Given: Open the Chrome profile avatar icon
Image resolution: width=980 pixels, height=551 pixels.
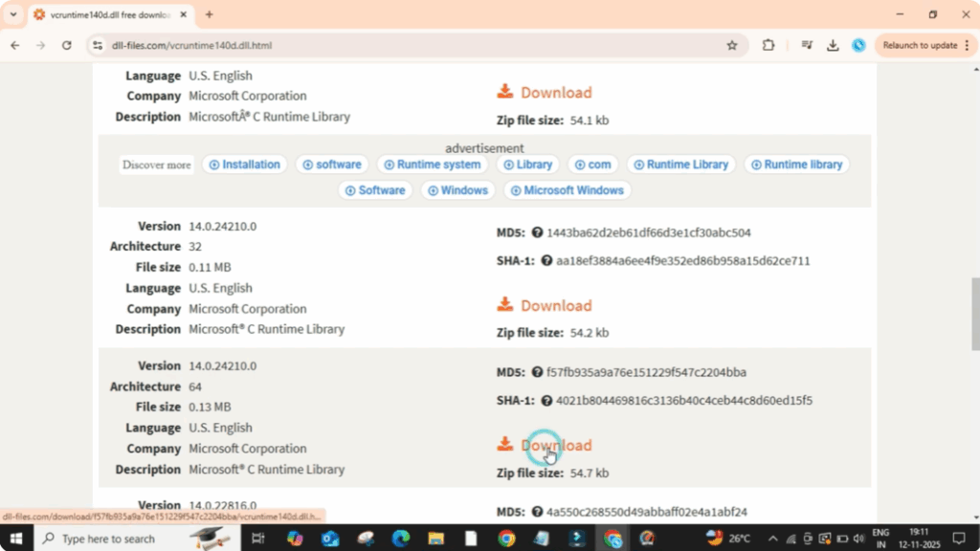Looking at the screenshot, I should (x=858, y=45).
